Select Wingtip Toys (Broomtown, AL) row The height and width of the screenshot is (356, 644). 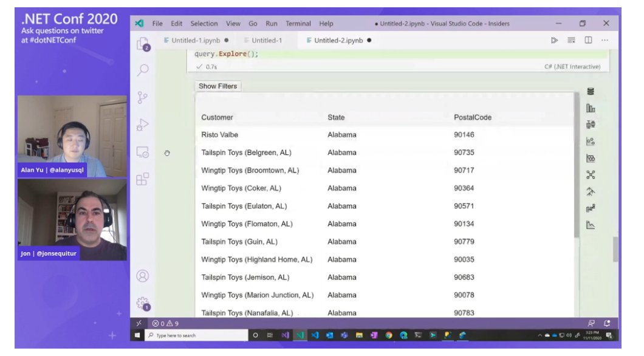(385, 170)
